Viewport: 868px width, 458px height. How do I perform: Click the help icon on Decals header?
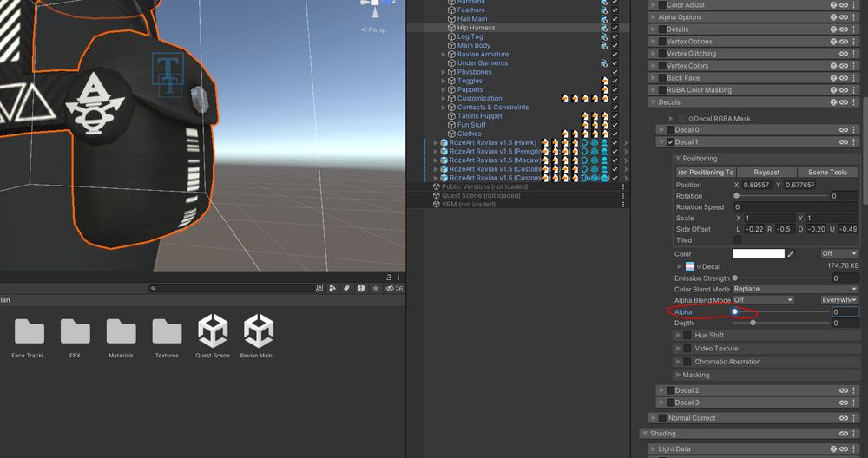click(833, 102)
